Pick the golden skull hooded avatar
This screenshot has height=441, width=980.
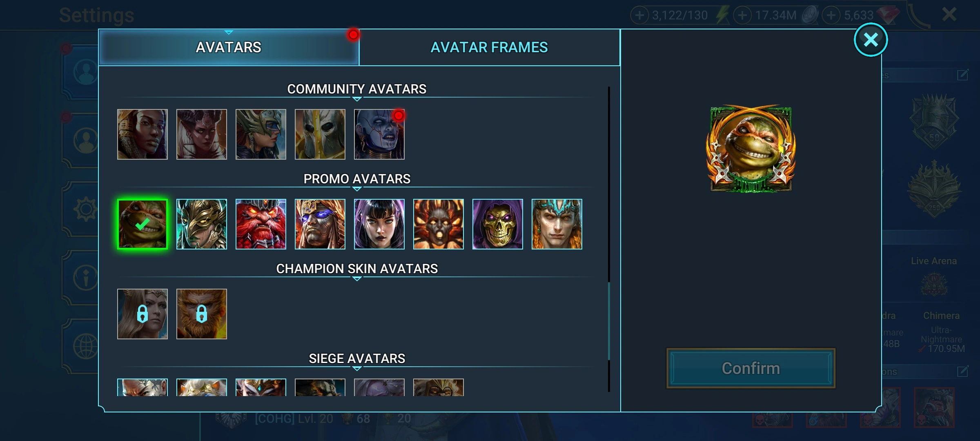click(x=497, y=224)
